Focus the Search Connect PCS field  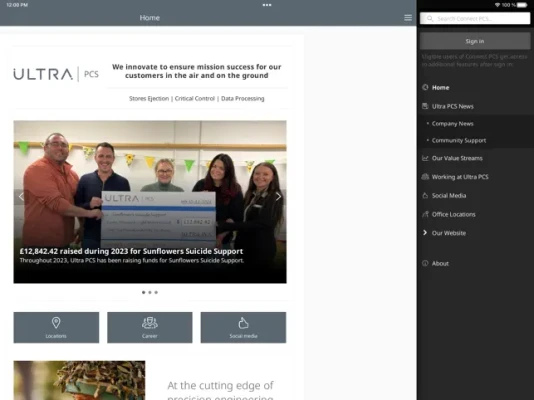click(x=475, y=18)
